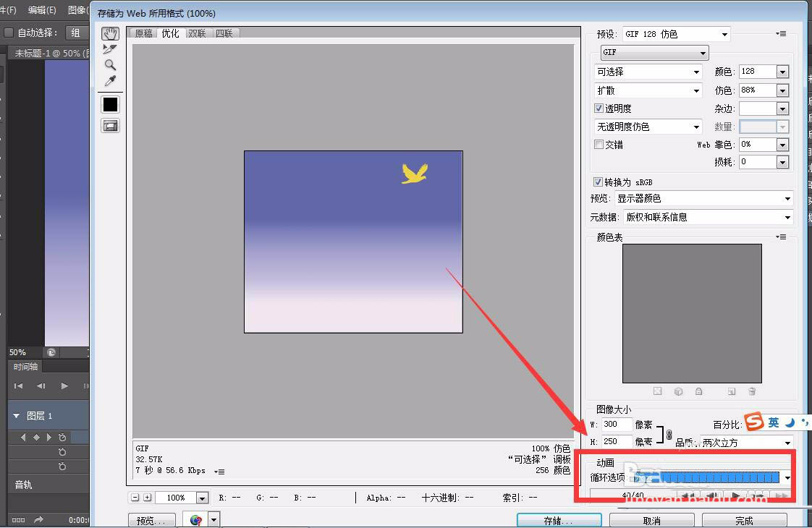
Task: Select the Hand tool in Save for Web
Action: [110, 34]
